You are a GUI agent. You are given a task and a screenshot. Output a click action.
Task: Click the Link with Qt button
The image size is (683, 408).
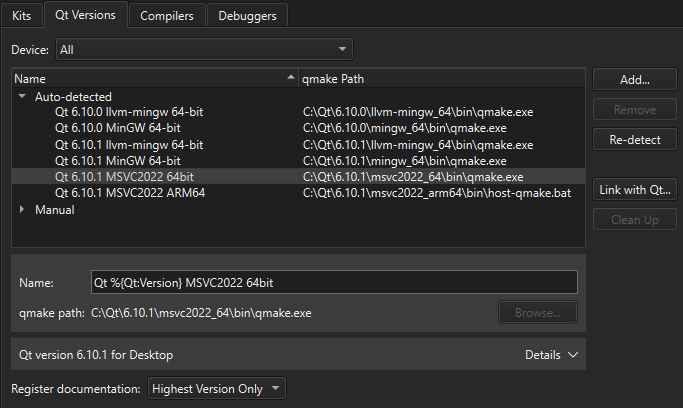[x=634, y=189]
